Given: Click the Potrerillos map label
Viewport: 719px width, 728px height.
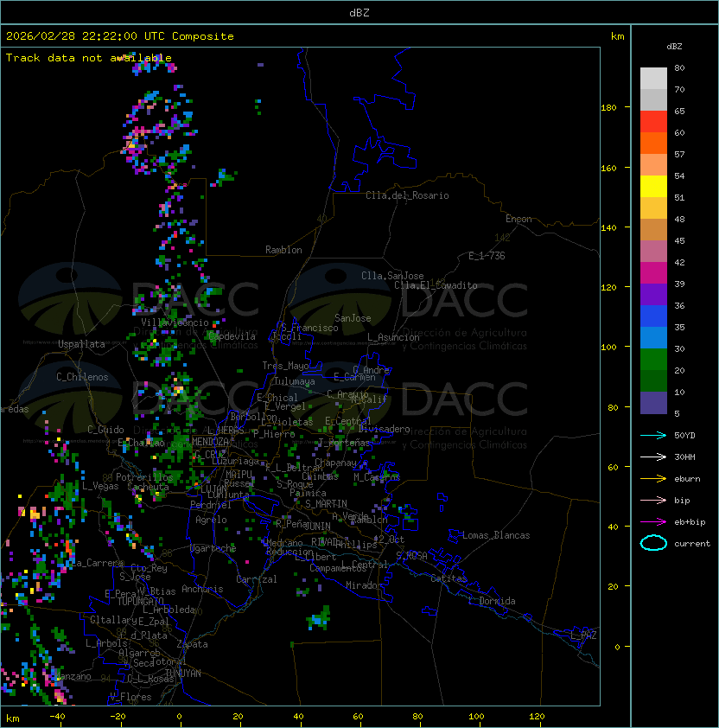Looking at the screenshot, I should tap(144, 477).
